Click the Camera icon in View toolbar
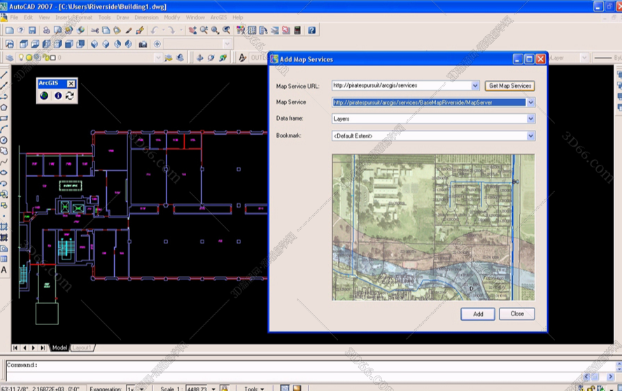Screen dimensions: 622x391 click(x=143, y=44)
